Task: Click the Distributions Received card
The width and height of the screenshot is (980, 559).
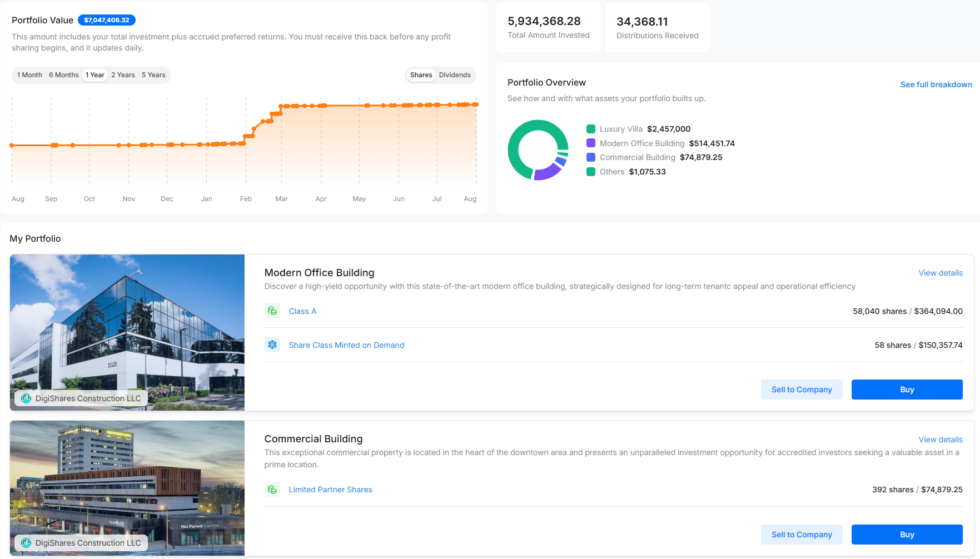Action: [658, 28]
